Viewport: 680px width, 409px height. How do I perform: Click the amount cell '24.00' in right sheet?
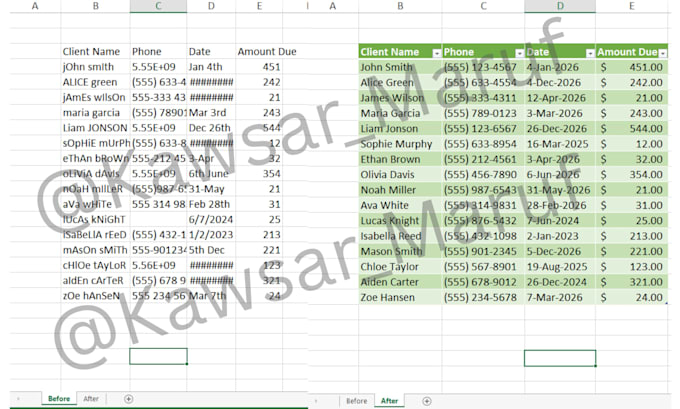coord(632,297)
